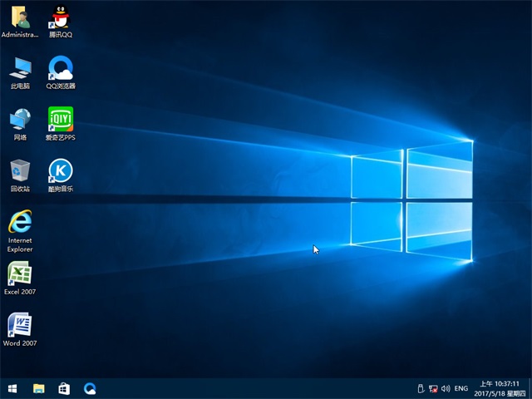Launch Microsoft Store from the taskbar
532x399 pixels.
click(x=64, y=388)
